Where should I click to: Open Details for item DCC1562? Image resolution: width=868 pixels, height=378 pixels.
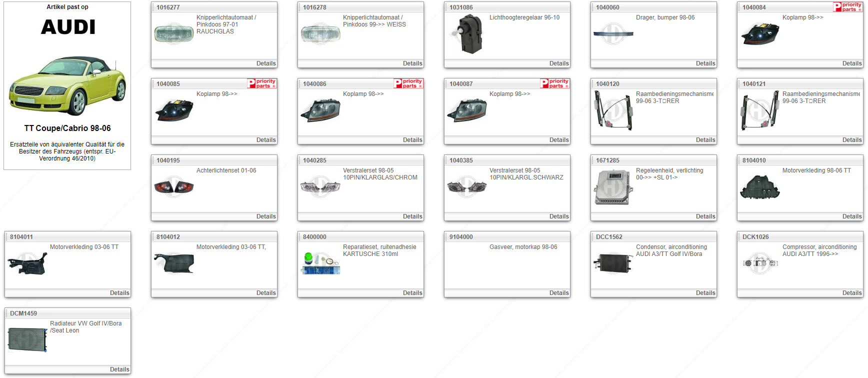tap(705, 293)
